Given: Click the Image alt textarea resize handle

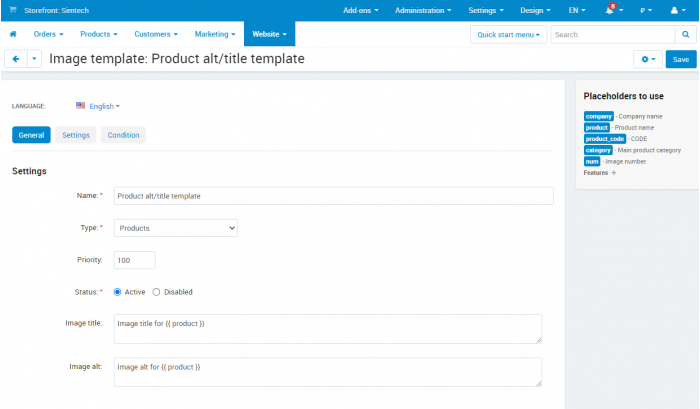Looking at the screenshot, I should pos(539,384).
